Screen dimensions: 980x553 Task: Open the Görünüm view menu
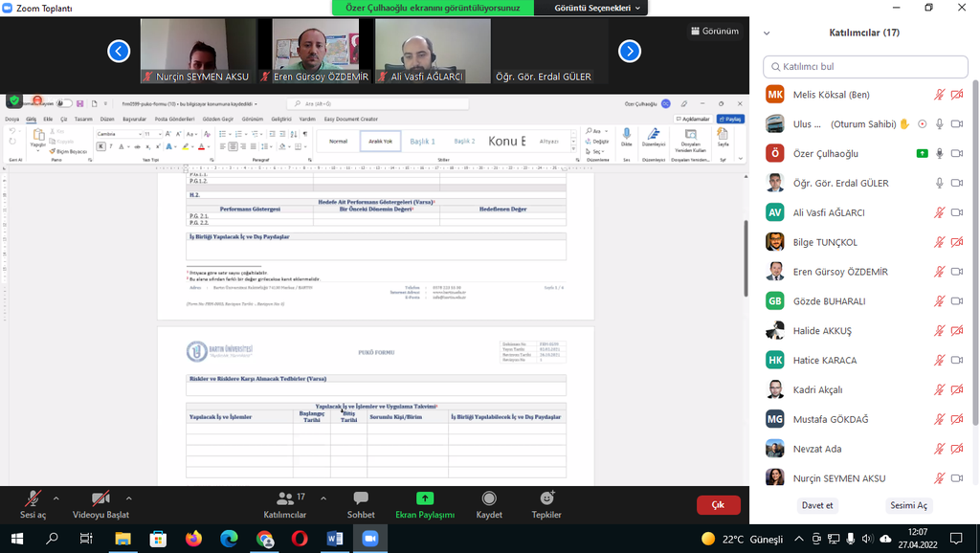coord(714,31)
